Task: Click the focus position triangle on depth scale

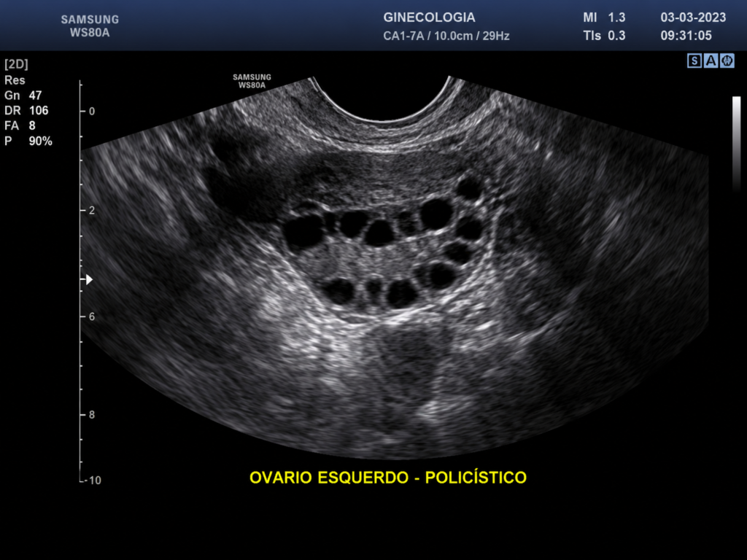Action: pos(89,279)
